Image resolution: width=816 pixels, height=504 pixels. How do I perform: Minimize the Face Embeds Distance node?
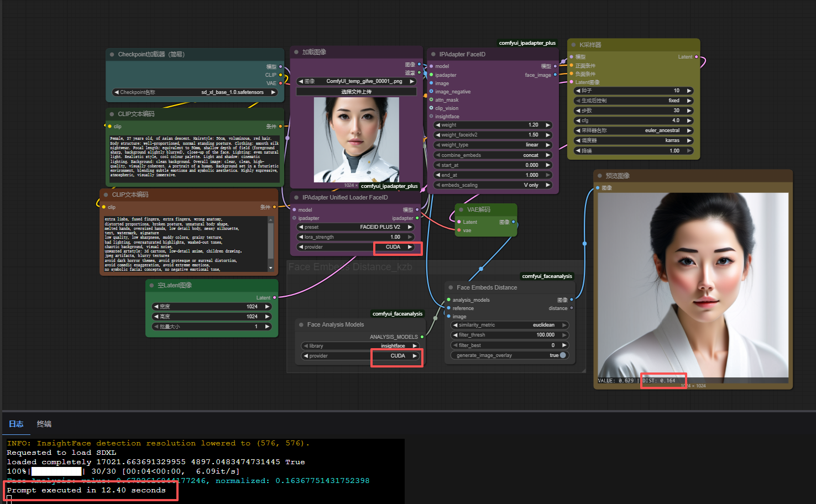pos(451,287)
